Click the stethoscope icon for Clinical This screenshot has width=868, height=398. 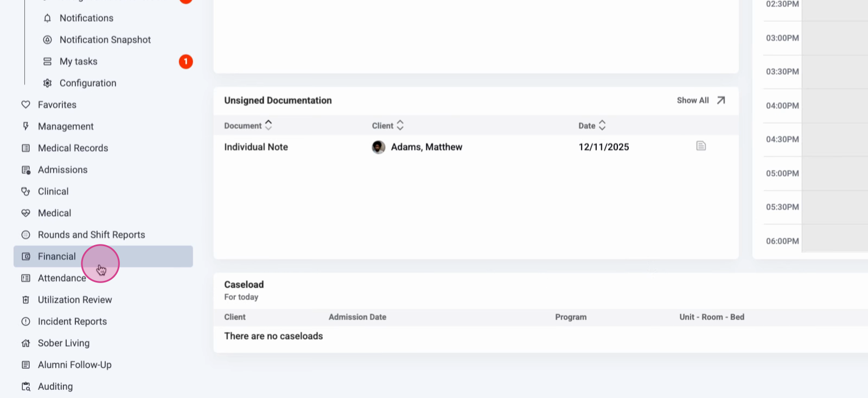[x=25, y=191]
